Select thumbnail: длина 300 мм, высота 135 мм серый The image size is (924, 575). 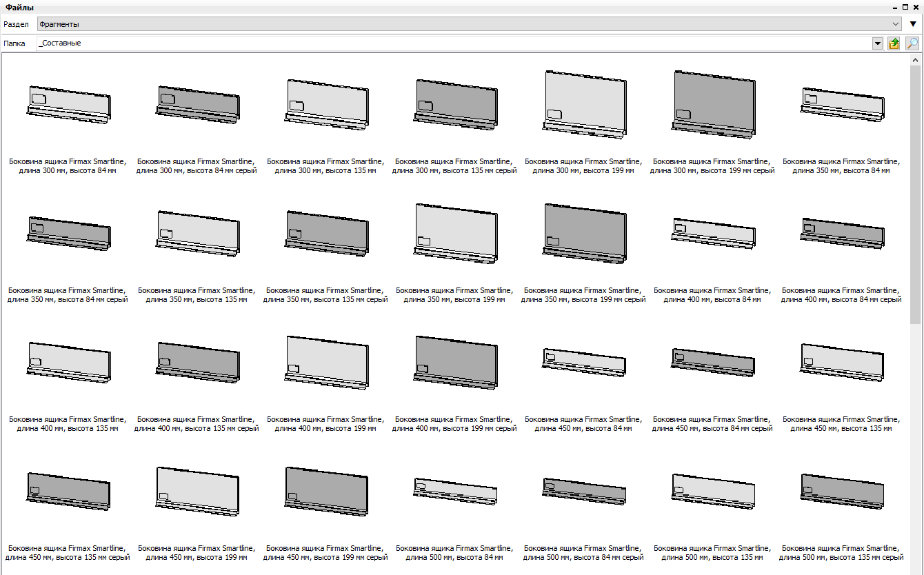[455, 103]
